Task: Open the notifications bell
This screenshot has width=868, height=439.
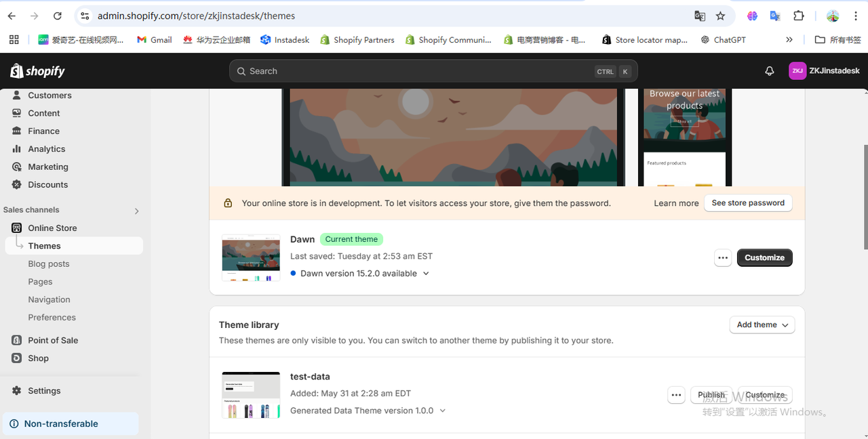Action: point(769,71)
